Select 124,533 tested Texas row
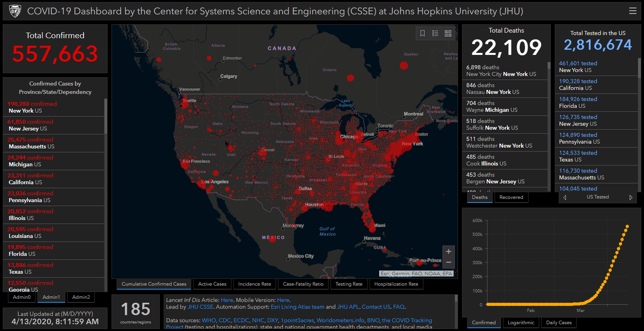Image resolution: width=644 pixels, height=331 pixels. tap(596, 156)
